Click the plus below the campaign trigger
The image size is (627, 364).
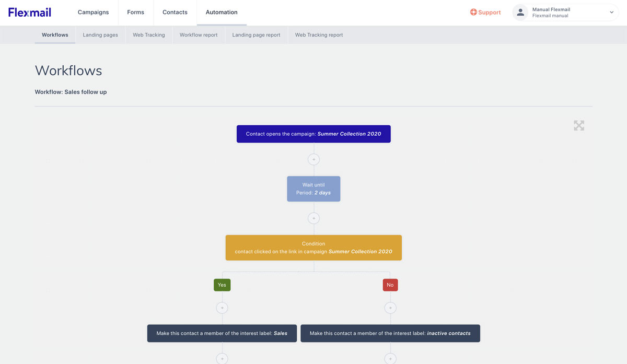(x=313, y=159)
